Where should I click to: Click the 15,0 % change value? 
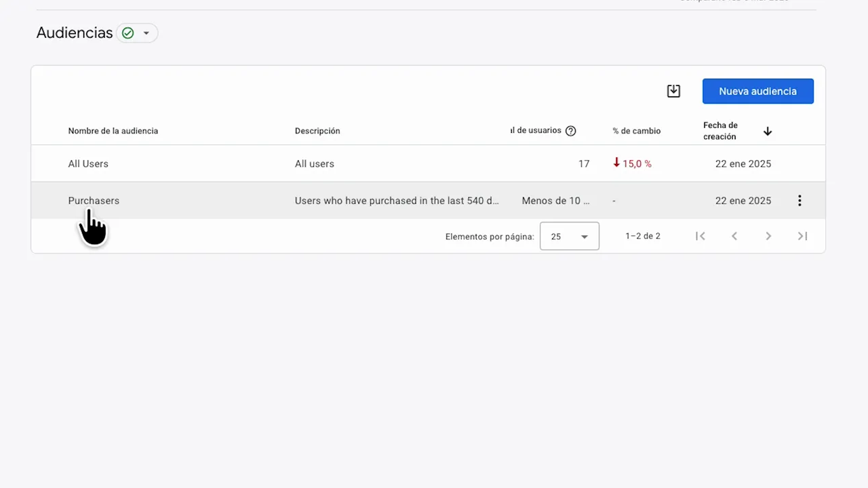pos(632,164)
